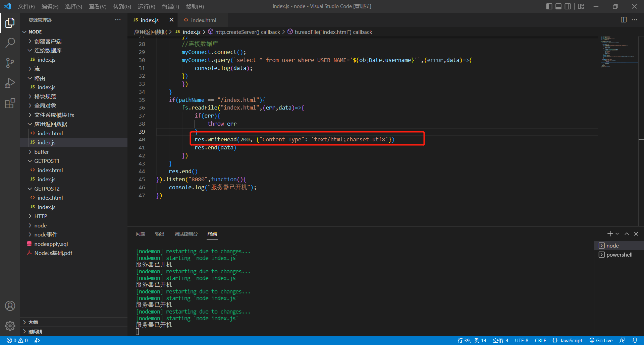
Task: Select the powershell terminal instance
Action: pos(619,255)
